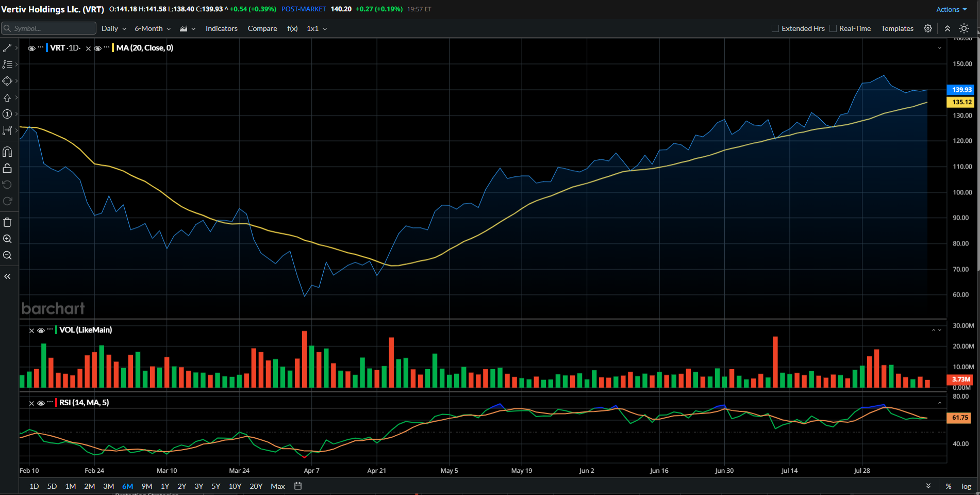980x495 pixels.
Task: Select the trend line drawing tool
Action: (7, 48)
